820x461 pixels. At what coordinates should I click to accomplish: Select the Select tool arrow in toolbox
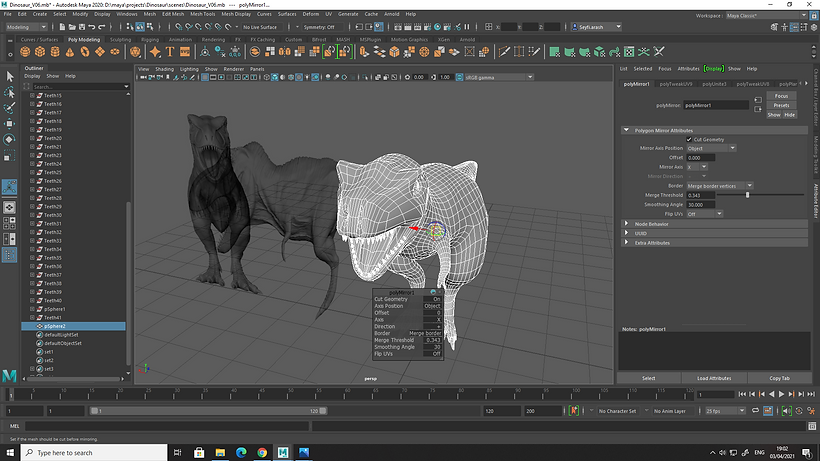tap(9, 76)
